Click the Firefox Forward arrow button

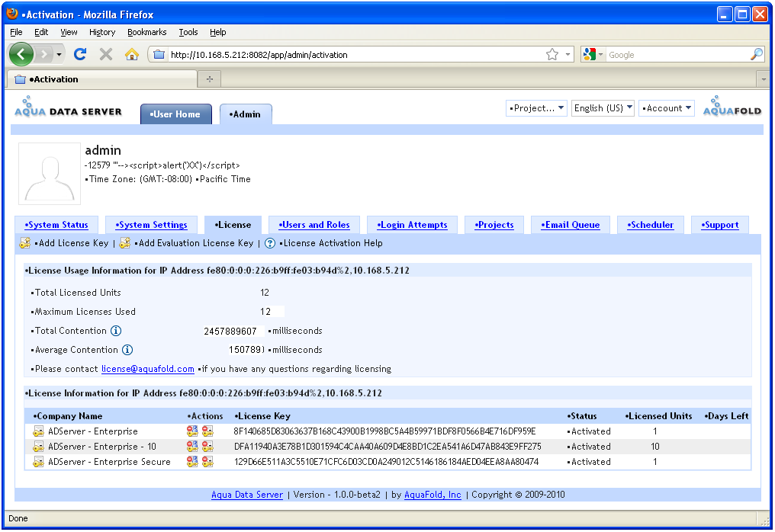(44, 54)
